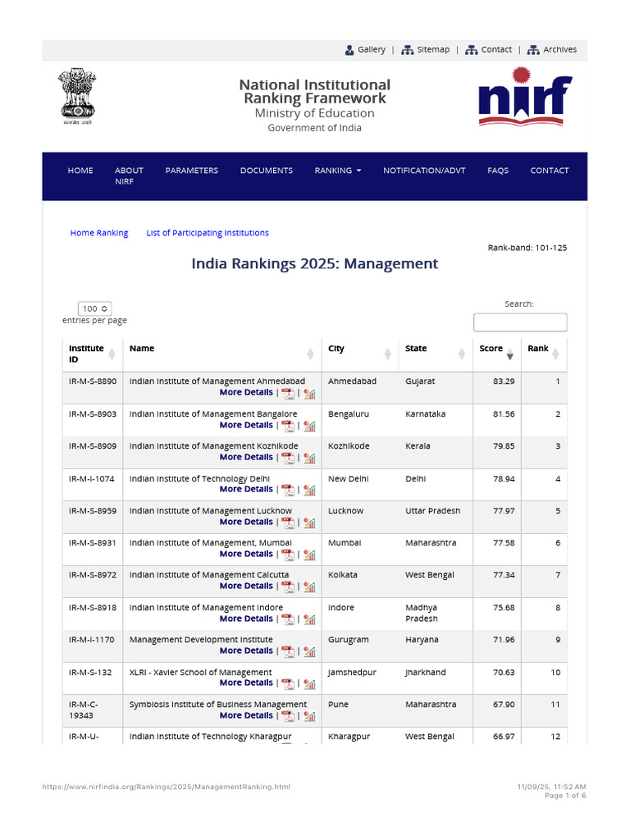
Task: Open More Details for IIT Delhi
Action: pos(246,490)
